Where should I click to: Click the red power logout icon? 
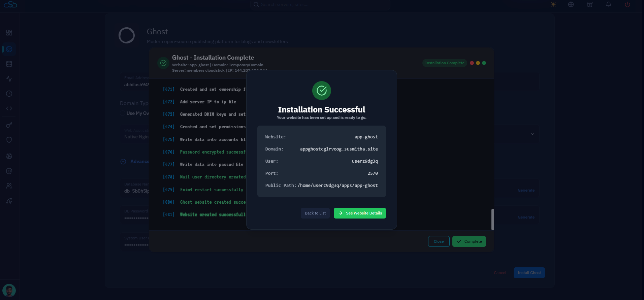pyautogui.click(x=627, y=4)
